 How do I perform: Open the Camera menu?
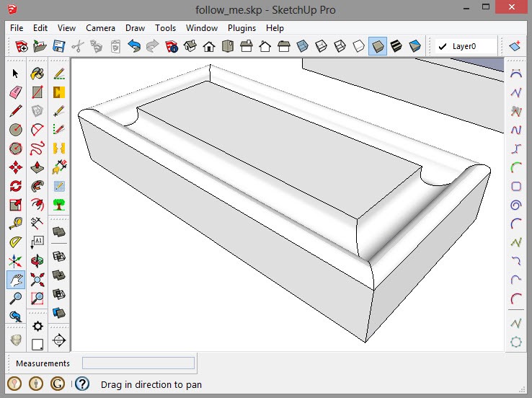(x=100, y=28)
